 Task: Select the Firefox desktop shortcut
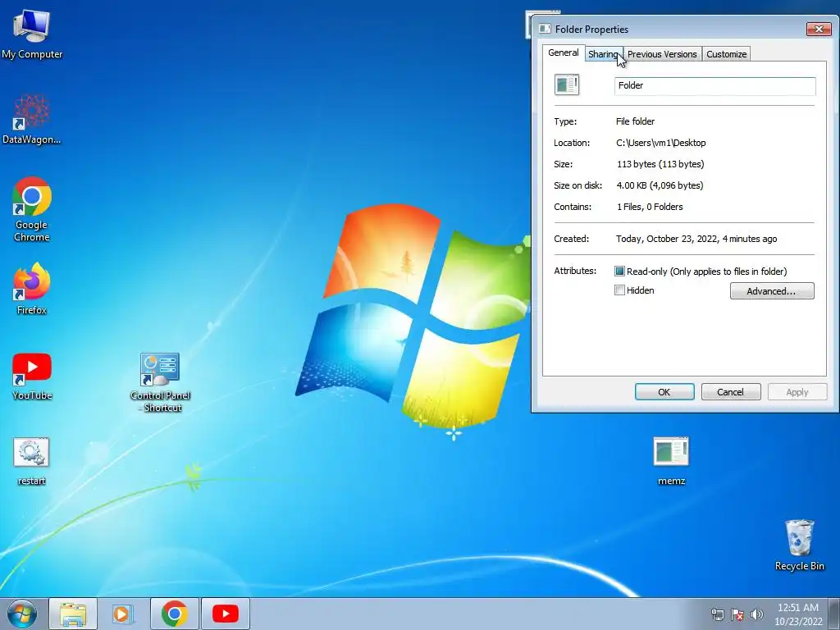tap(32, 288)
